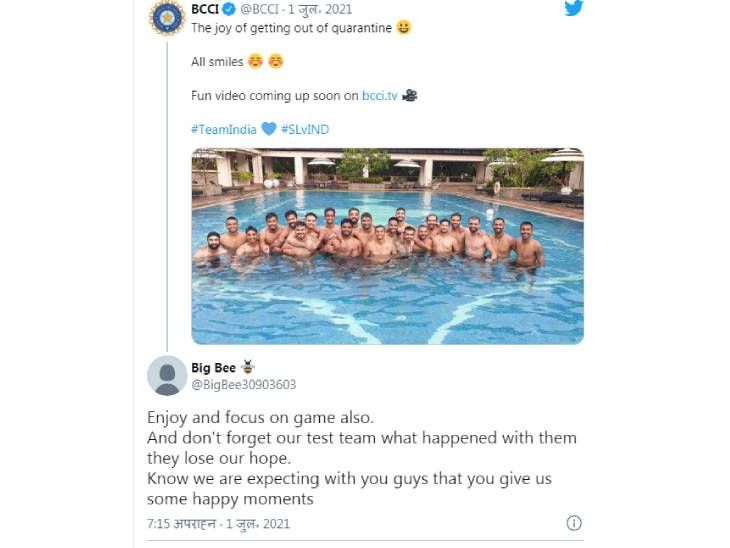
Task: Click the movie camera emoji after bcci.tv
Action: coord(410,95)
